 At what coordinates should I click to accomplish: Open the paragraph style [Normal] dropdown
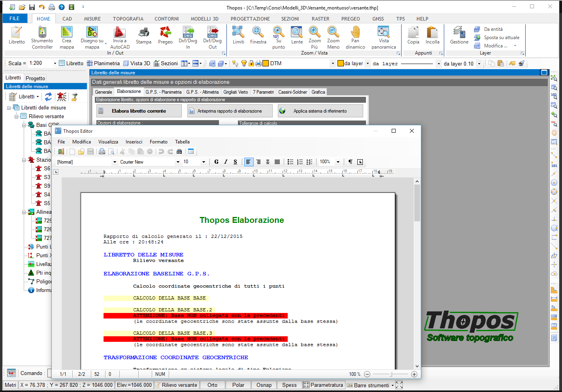(x=115, y=162)
